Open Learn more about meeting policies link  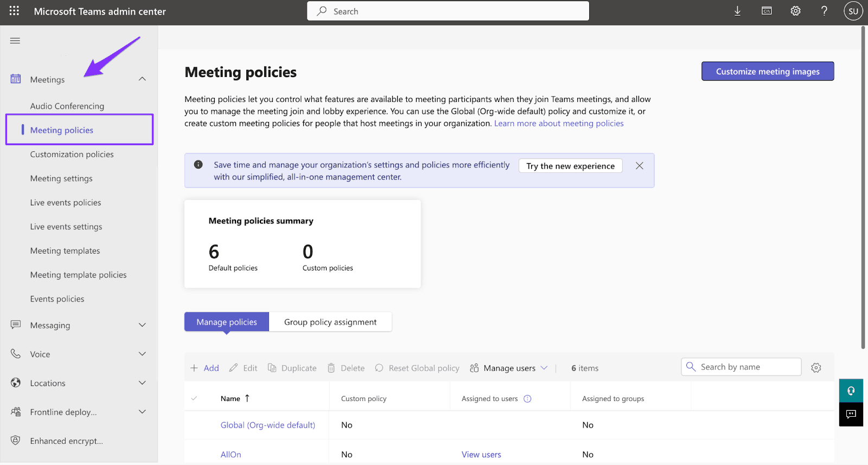tap(559, 124)
